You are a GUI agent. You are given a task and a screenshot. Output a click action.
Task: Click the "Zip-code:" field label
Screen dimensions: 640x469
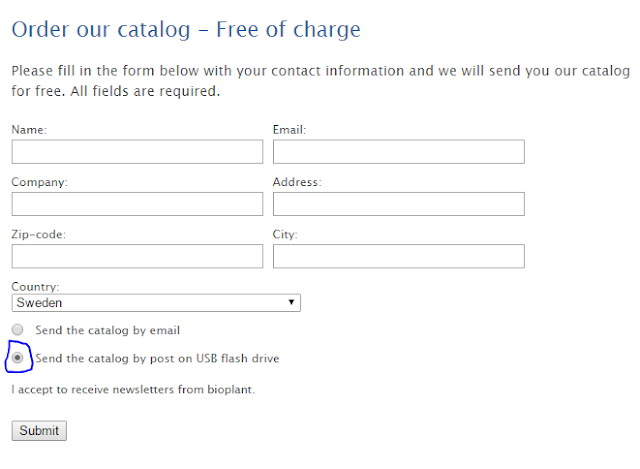coord(38,235)
